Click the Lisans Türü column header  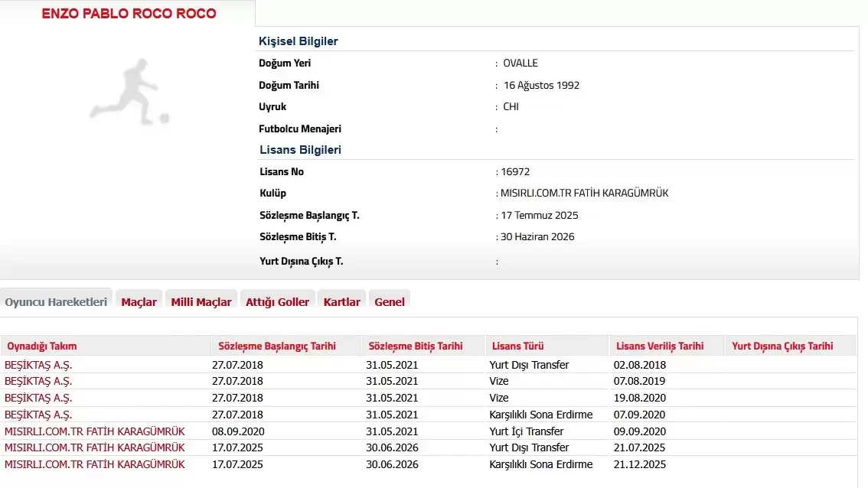(x=517, y=346)
